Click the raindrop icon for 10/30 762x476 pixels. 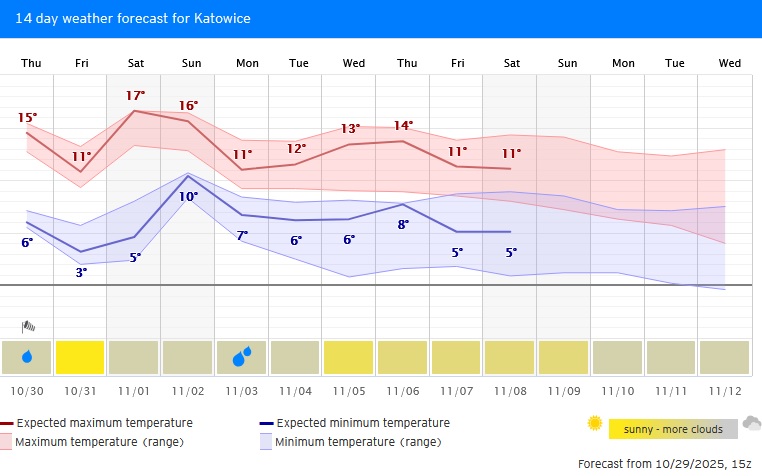pyautogui.click(x=28, y=356)
